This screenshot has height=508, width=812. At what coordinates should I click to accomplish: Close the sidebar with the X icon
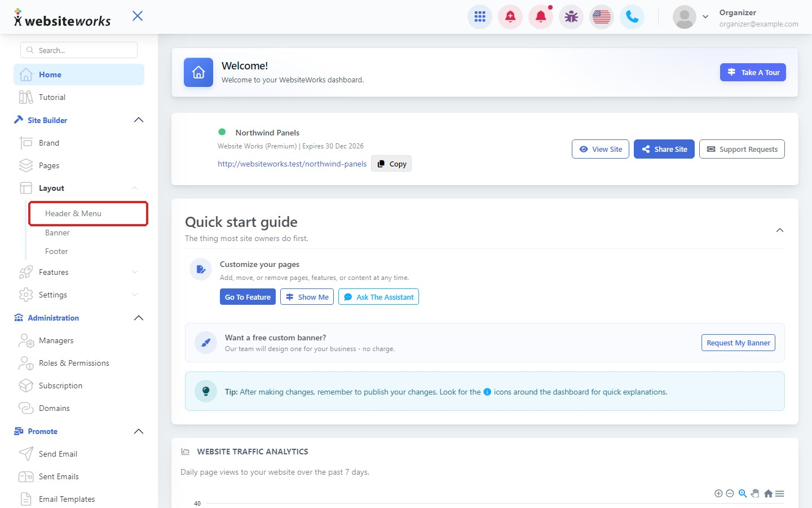[138, 16]
